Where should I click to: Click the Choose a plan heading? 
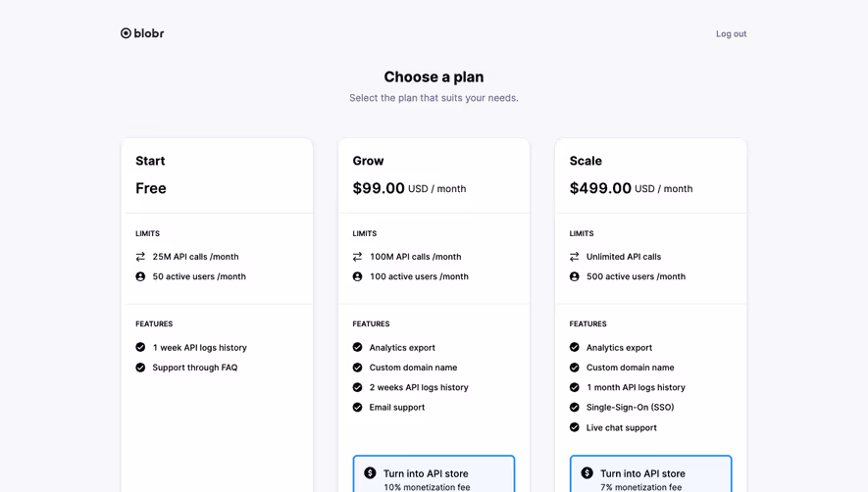click(434, 76)
